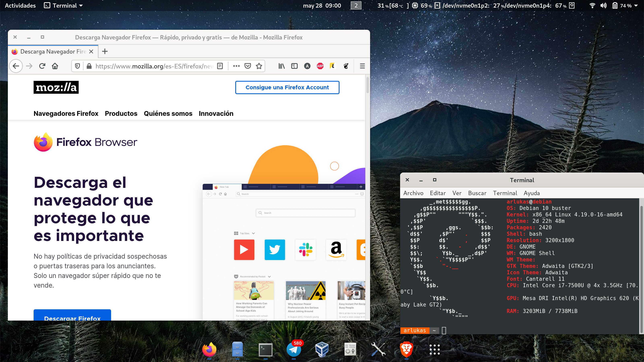Launch Telegram from the dock
This screenshot has width=644, height=362.
pyautogui.click(x=294, y=350)
